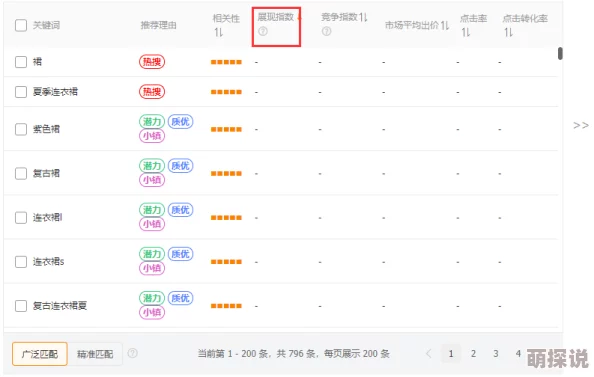Image resolution: width=594 pixels, height=377 pixels.
Task: Click the 潜力 tag on 复古裙 row
Action: 152,166
